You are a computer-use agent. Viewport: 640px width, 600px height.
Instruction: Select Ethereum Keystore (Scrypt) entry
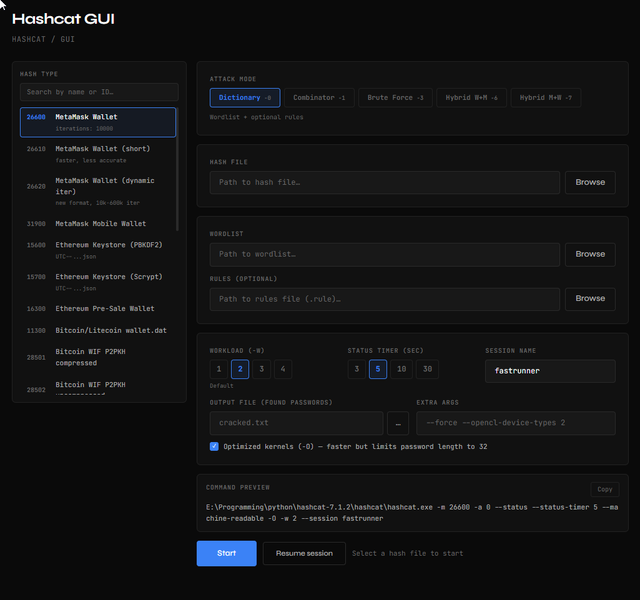98,282
